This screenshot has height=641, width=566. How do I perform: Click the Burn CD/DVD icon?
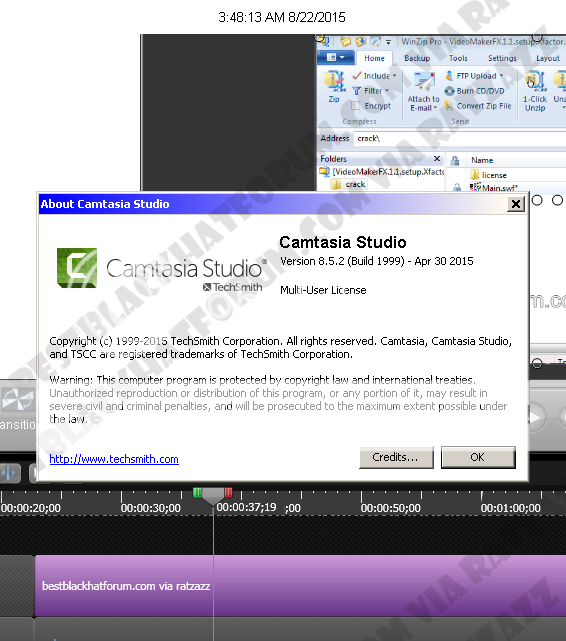tap(450, 91)
